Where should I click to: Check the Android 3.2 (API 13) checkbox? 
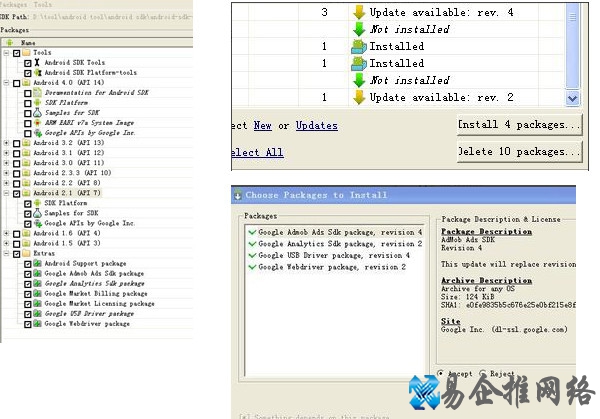point(16,143)
